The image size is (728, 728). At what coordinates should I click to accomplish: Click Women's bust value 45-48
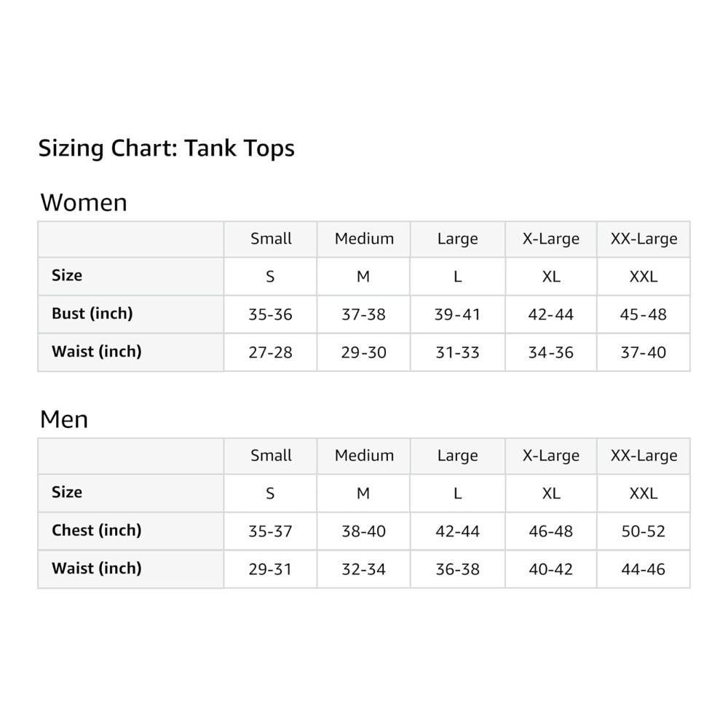pos(644,314)
